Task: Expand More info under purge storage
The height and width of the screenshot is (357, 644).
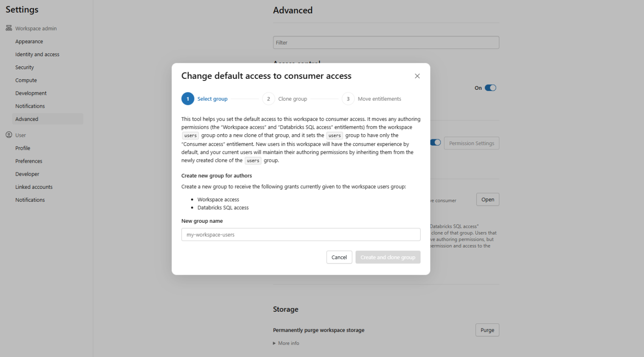Action: click(x=286, y=343)
